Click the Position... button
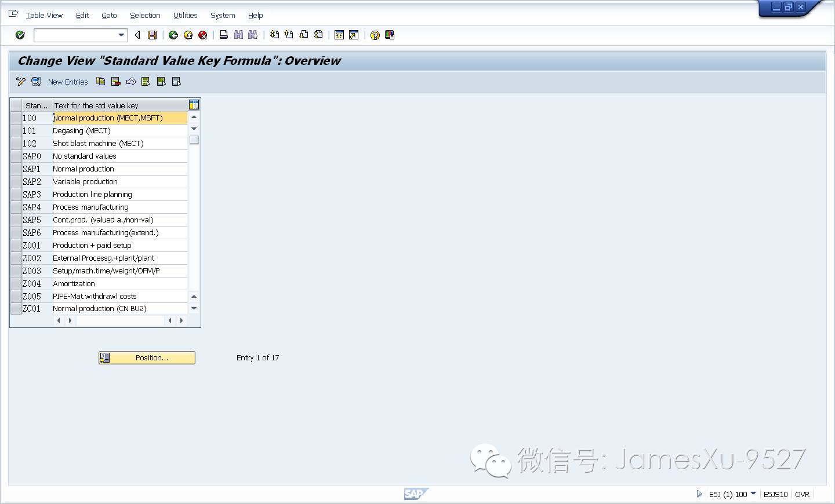 click(147, 358)
